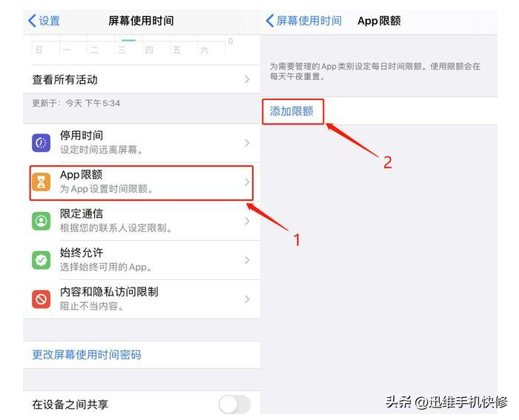The width and height of the screenshot is (519, 420).
Task: Select the App限额 menu row
Action: [142, 182]
